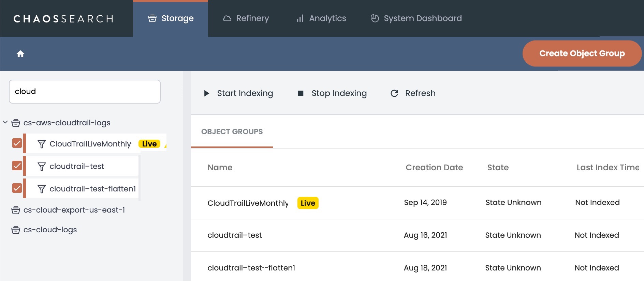Click the filter icon beside cloudtrail-test

(42, 167)
